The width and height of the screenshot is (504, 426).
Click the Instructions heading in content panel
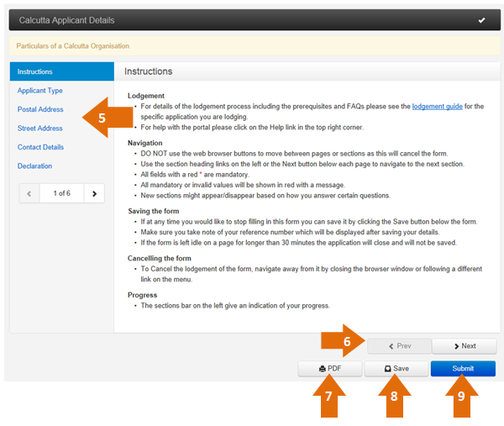click(148, 71)
